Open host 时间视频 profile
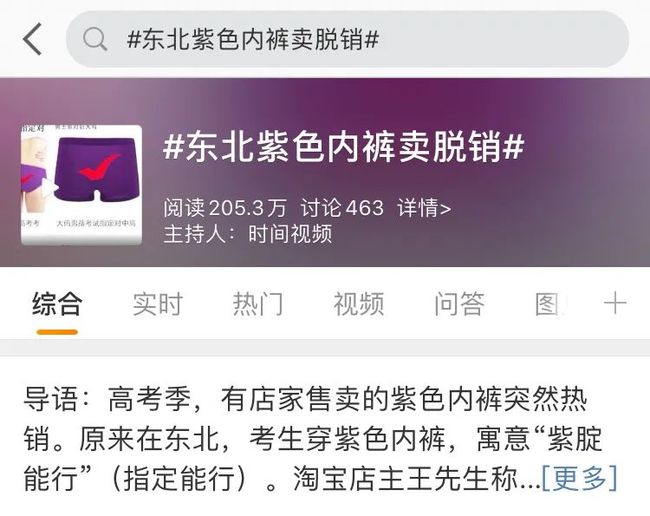This screenshot has width=650, height=516. click(x=290, y=234)
